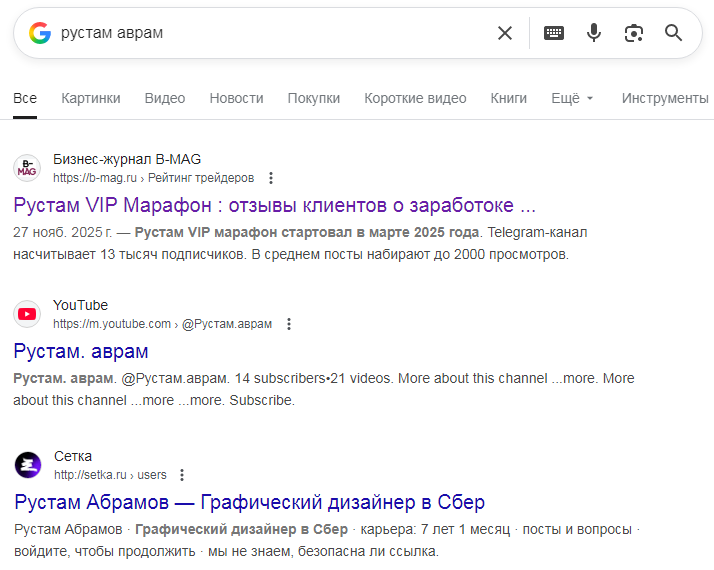
Task: Click the setka.ru users URL
Action: pyautogui.click(x=110, y=475)
